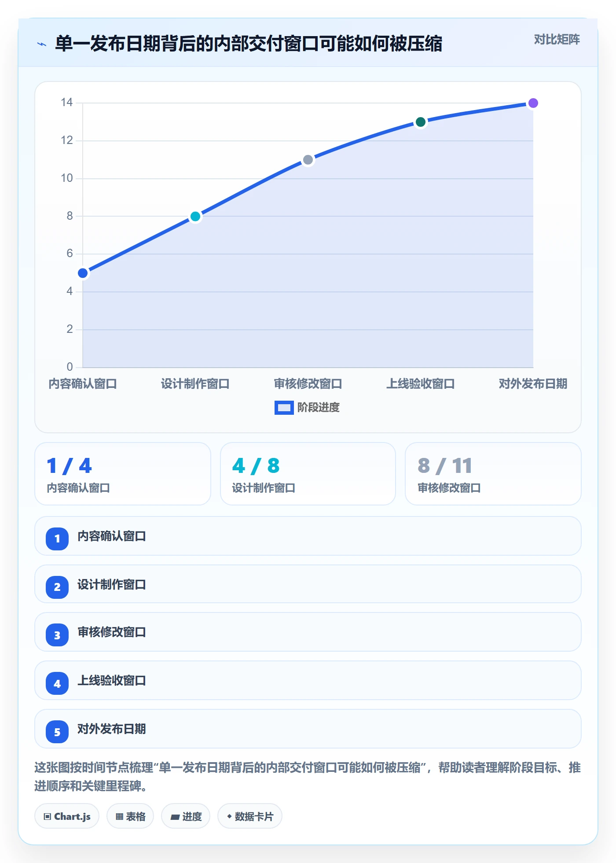
Task: Open the 内容确认窗口 list row
Action: [308, 536]
